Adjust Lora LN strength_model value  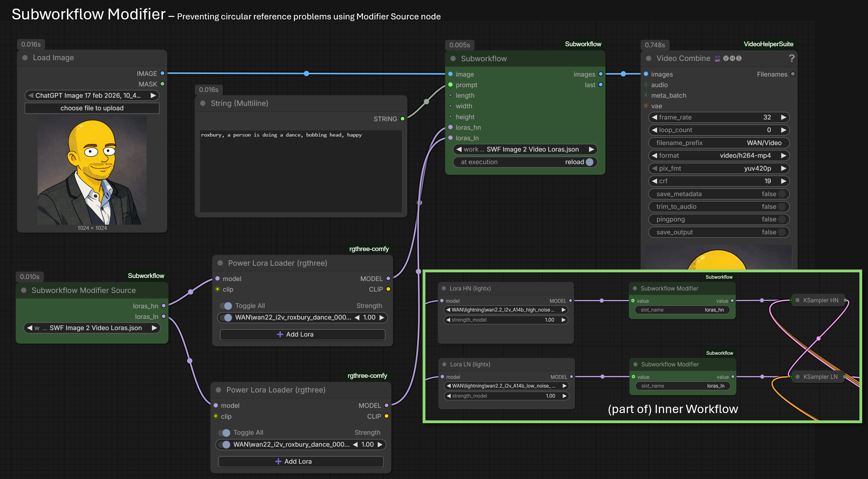(507, 396)
